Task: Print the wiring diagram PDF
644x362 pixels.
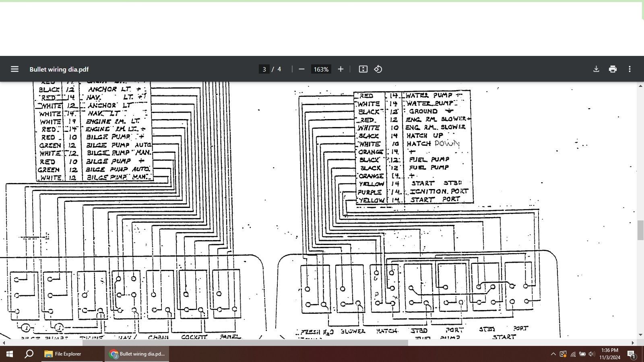Action: (613, 69)
